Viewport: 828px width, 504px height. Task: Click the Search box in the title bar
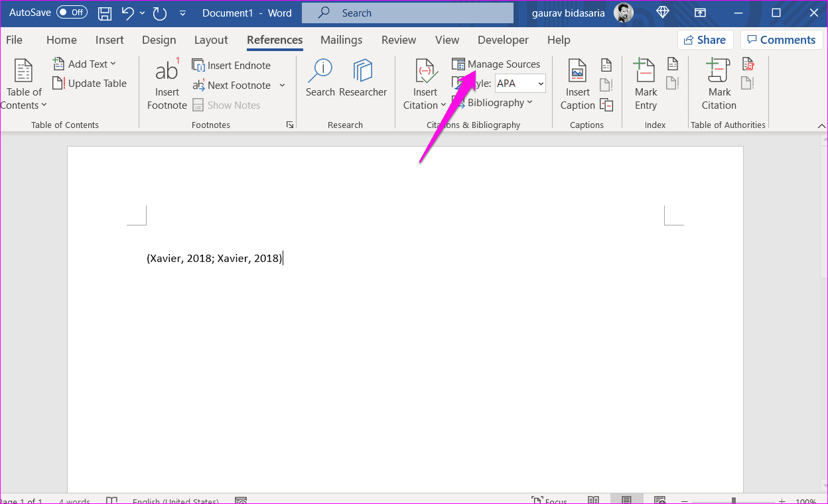pyautogui.click(x=407, y=13)
